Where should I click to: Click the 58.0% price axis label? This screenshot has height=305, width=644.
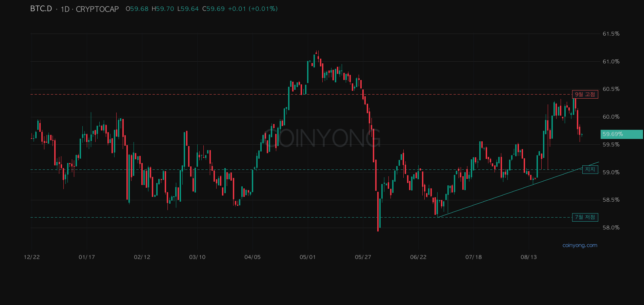611,228
